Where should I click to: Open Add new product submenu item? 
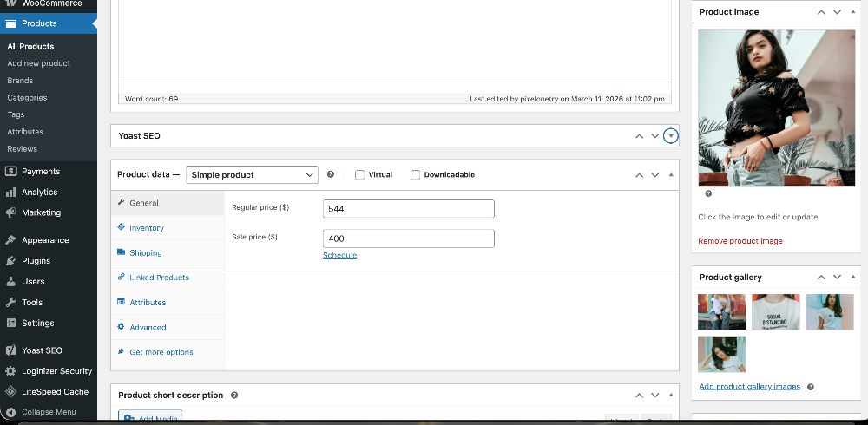point(39,63)
